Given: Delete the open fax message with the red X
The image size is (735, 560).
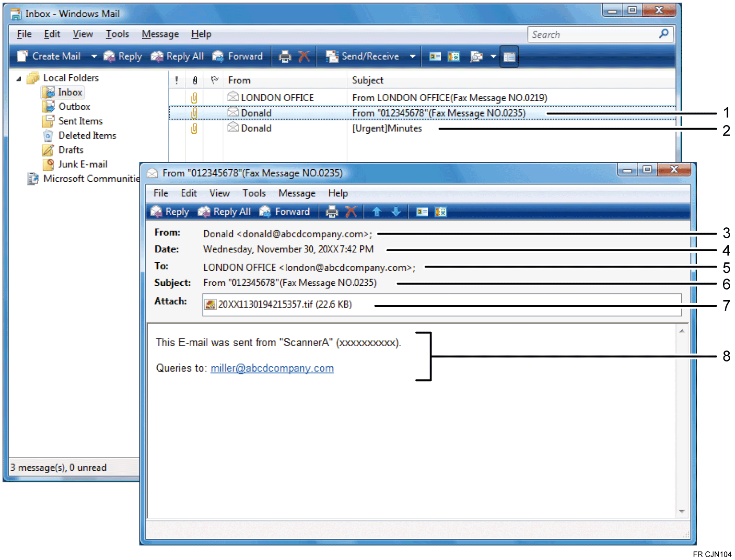Looking at the screenshot, I should coord(351,211).
